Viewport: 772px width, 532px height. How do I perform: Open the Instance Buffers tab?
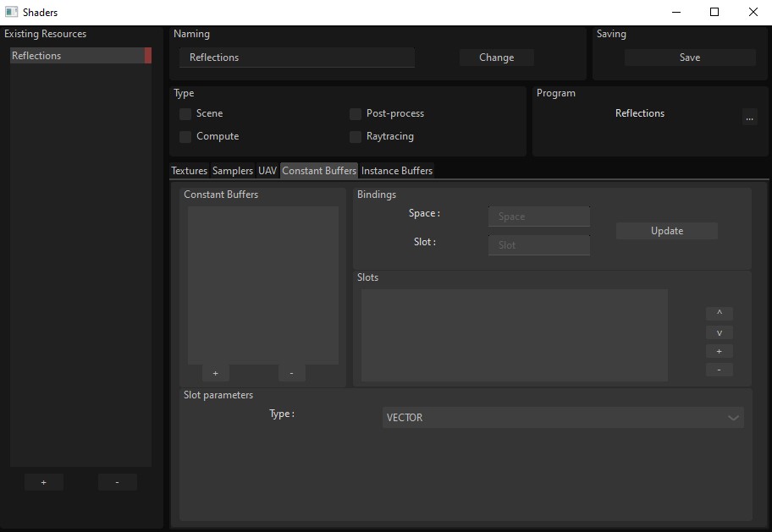click(x=397, y=171)
